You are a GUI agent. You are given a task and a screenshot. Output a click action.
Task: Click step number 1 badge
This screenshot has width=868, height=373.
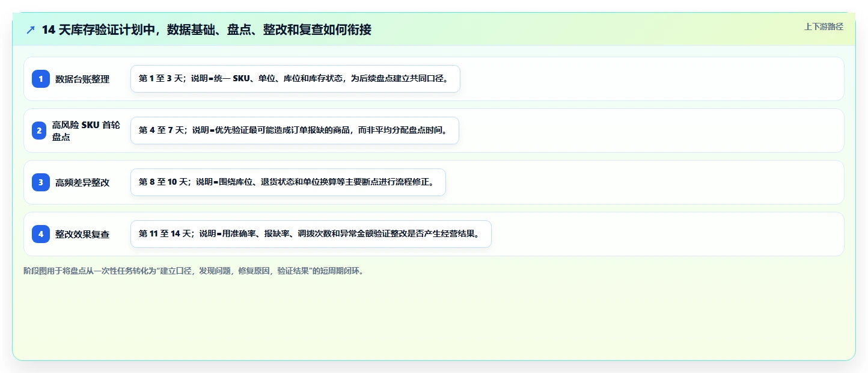[41, 79]
